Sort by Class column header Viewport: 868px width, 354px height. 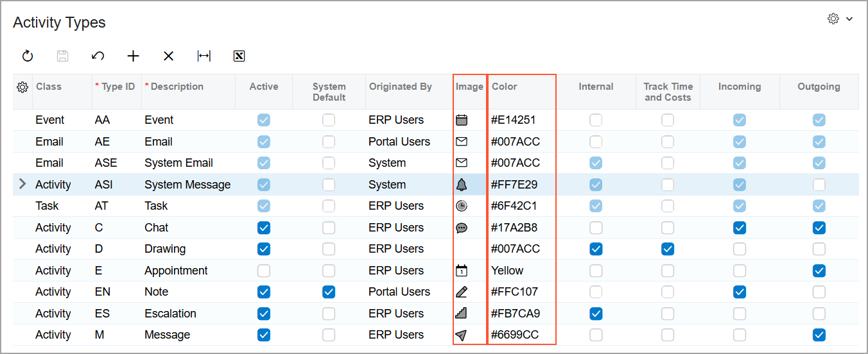click(49, 87)
